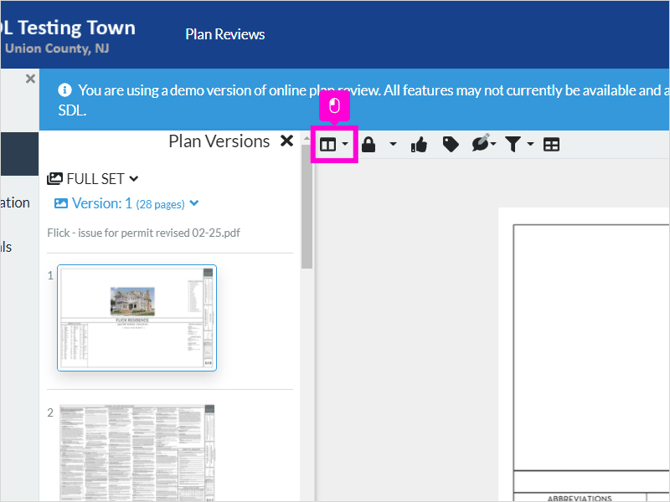Select page 1 thumbnail
Screen dimensions: 670x502
[137, 318]
